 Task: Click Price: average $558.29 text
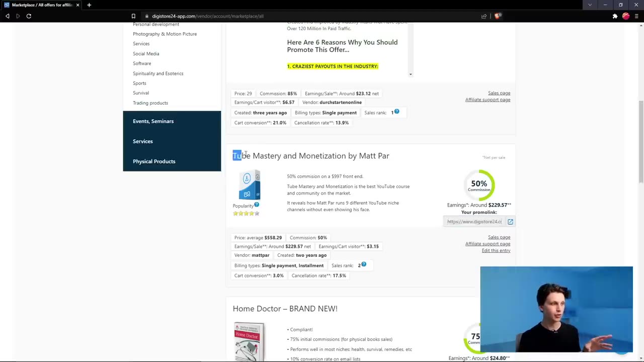tap(258, 238)
